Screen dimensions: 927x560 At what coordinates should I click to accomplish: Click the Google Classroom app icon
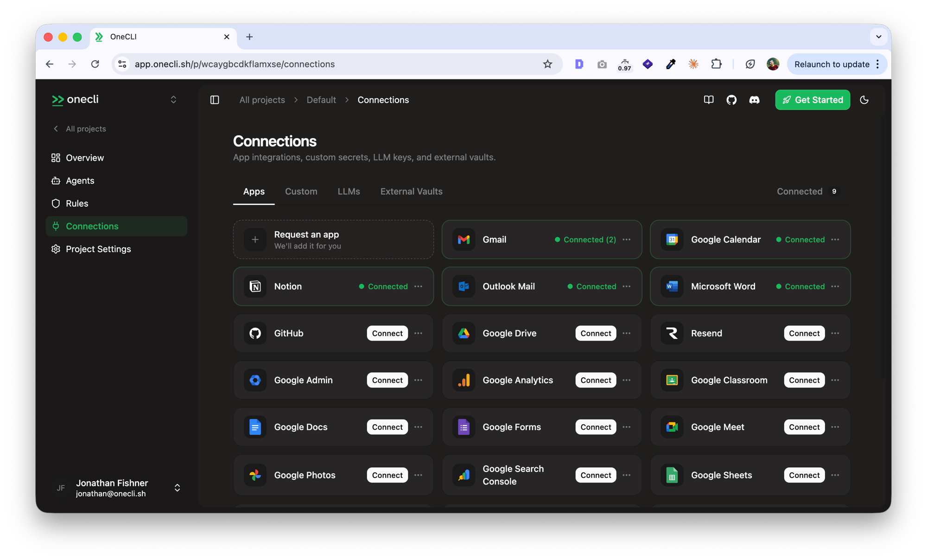coord(672,380)
